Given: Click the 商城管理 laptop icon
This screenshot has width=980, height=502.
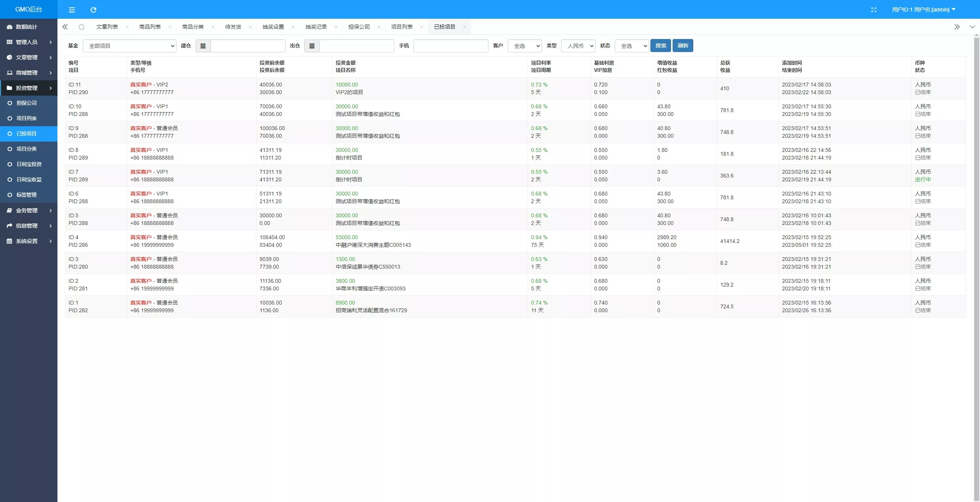Looking at the screenshot, I should tap(10, 73).
